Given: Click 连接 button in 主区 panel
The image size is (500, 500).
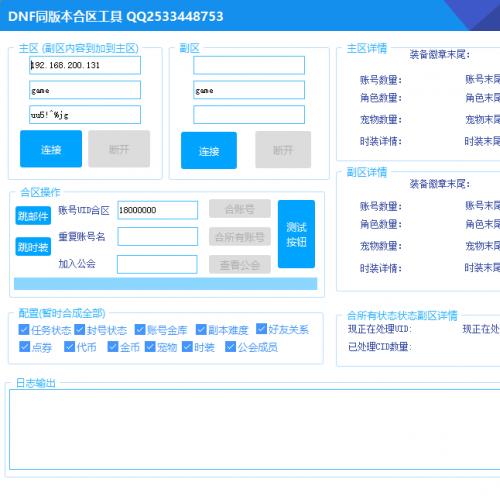Looking at the screenshot, I should [x=51, y=149].
